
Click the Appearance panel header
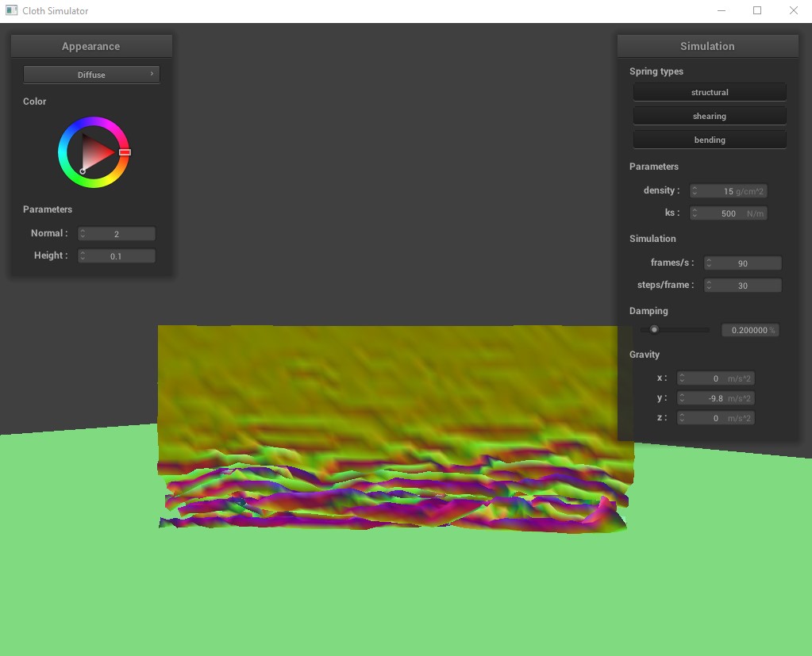pos(91,46)
